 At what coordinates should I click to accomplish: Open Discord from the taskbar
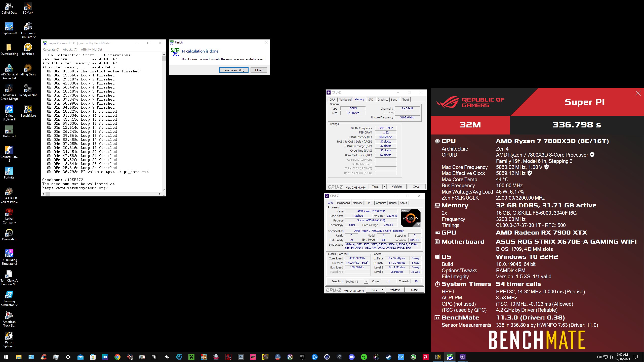click(x=351, y=357)
